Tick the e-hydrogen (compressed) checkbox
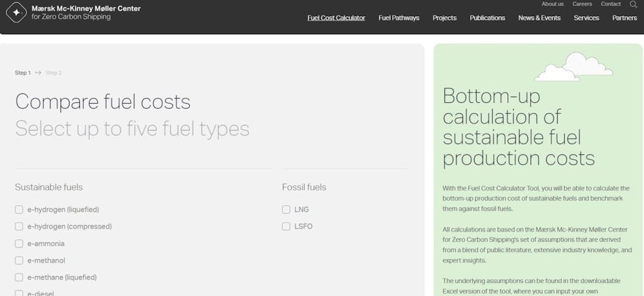644x296 pixels. click(x=19, y=227)
